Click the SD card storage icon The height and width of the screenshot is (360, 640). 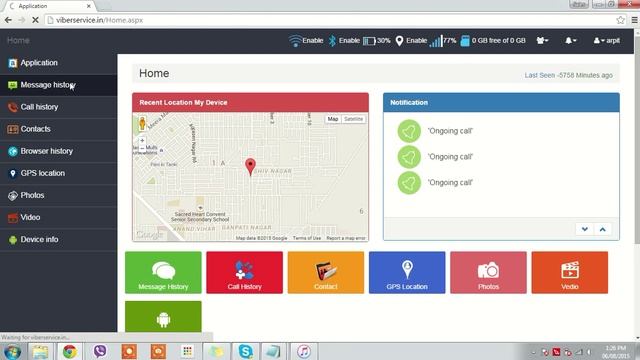465,41
